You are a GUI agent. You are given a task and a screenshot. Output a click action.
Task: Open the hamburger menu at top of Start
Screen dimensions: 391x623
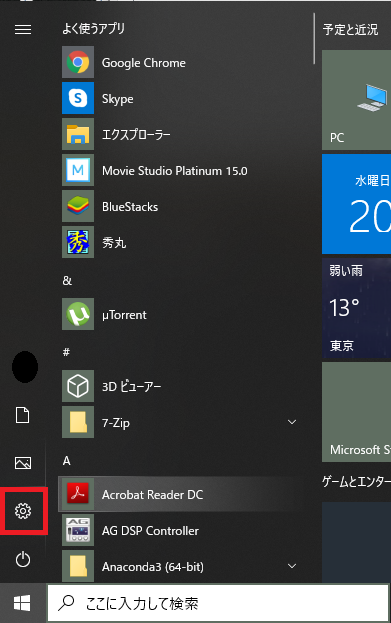pos(23,29)
